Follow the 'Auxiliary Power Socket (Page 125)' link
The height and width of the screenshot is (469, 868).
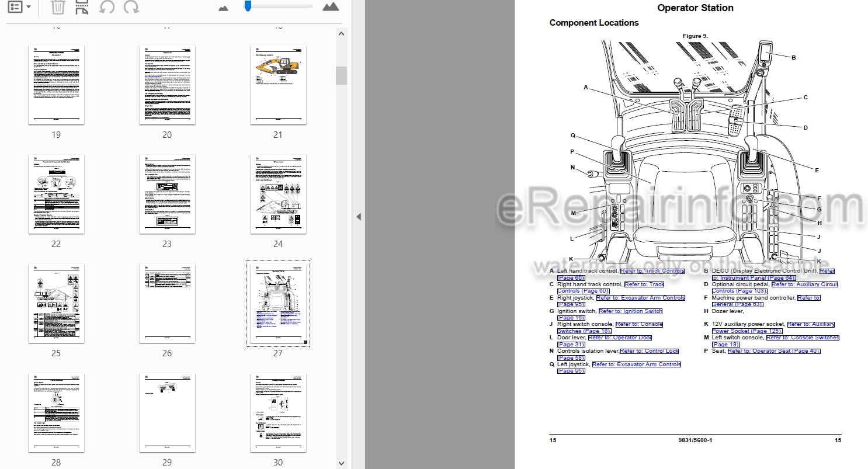pyautogui.click(x=747, y=331)
